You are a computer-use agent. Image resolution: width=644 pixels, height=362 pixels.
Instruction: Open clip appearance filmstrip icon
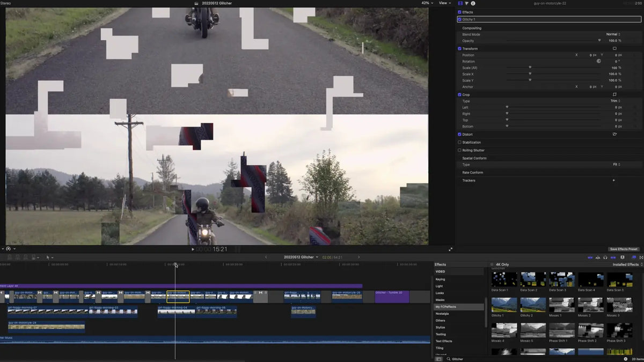(x=622, y=257)
